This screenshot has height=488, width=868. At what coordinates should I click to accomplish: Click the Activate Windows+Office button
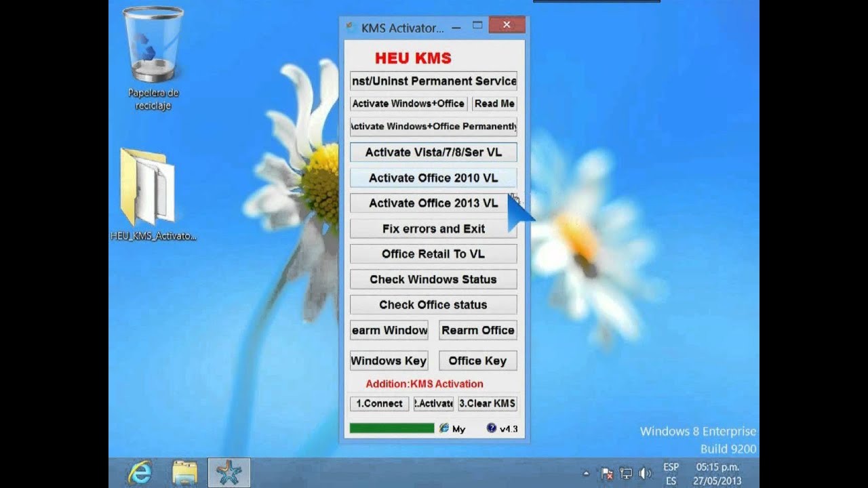(408, 104)
